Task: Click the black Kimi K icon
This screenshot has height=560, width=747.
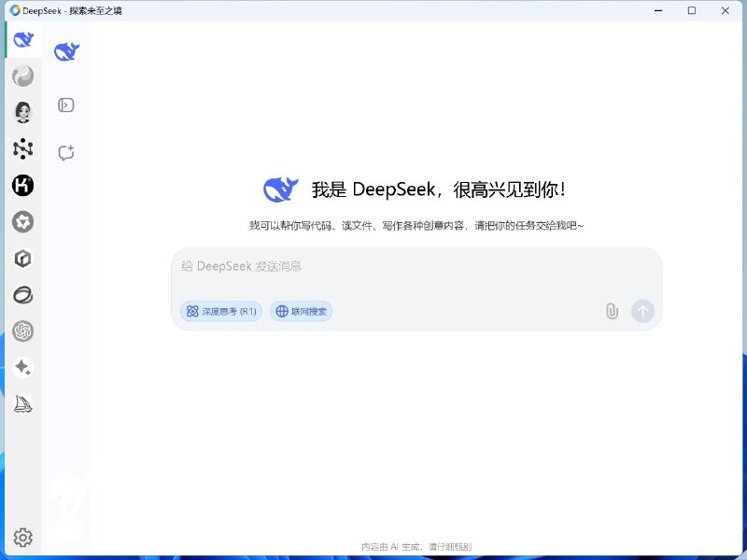Action: 22,186
